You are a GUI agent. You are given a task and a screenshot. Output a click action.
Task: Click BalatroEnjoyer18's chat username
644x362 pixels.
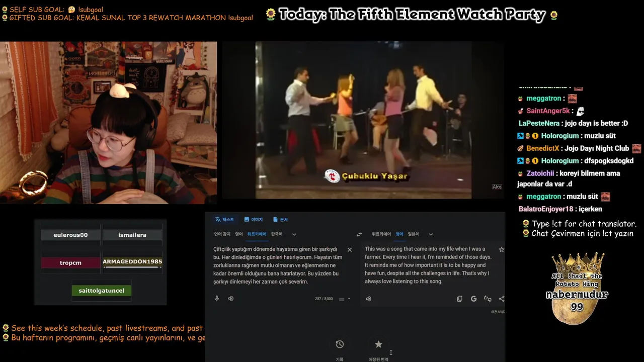(x=546, y=209)
